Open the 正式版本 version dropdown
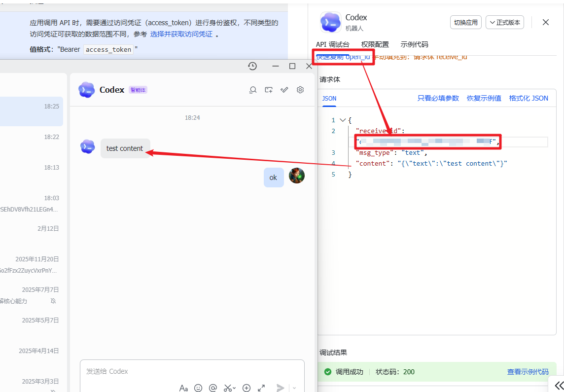Viewport: 564px width, 392px height. tap(505, 22)
